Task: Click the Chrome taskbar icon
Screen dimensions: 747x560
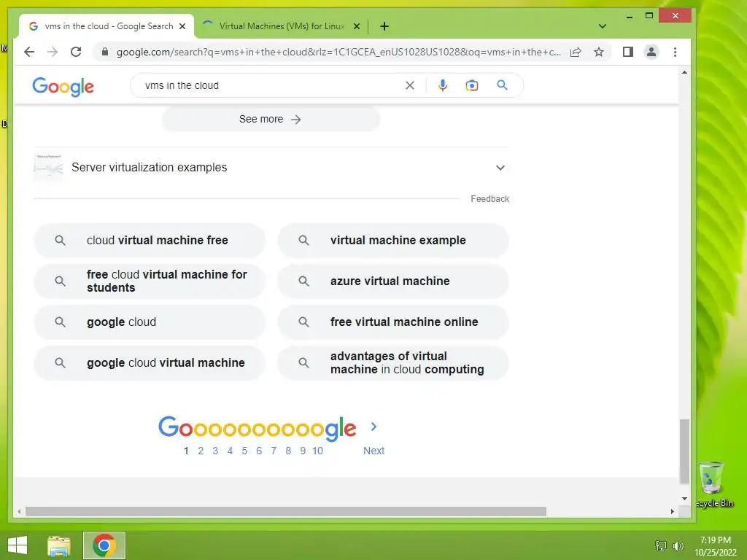Action: [x=104, y=545]
